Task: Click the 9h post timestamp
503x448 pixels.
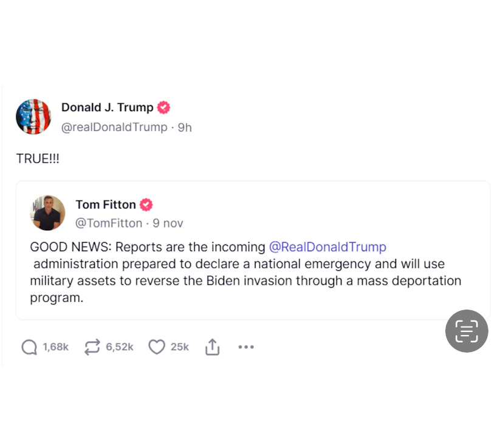Action: click(x=185, y=127)
